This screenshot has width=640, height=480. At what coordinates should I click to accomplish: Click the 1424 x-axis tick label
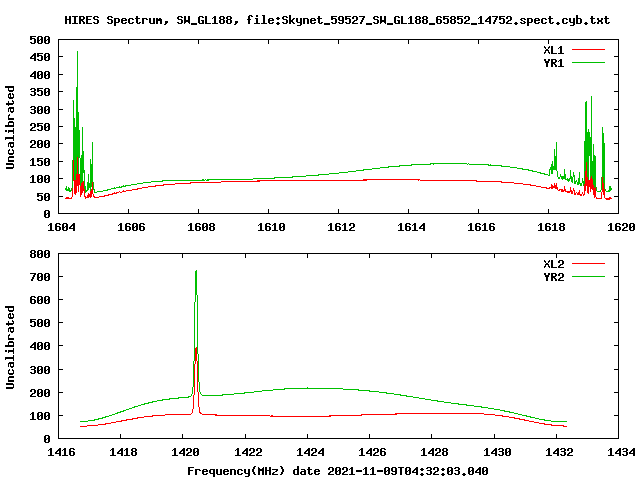pos(310,452)
